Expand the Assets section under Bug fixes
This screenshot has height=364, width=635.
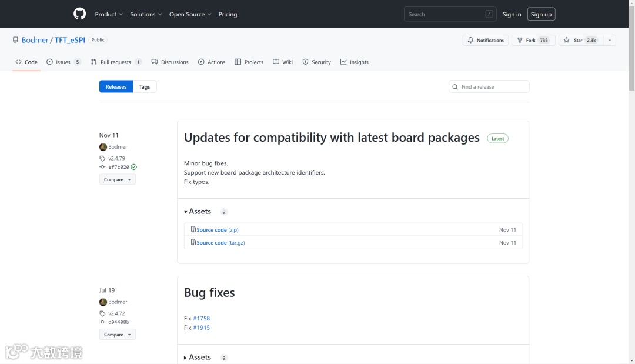tap(198, 357)
